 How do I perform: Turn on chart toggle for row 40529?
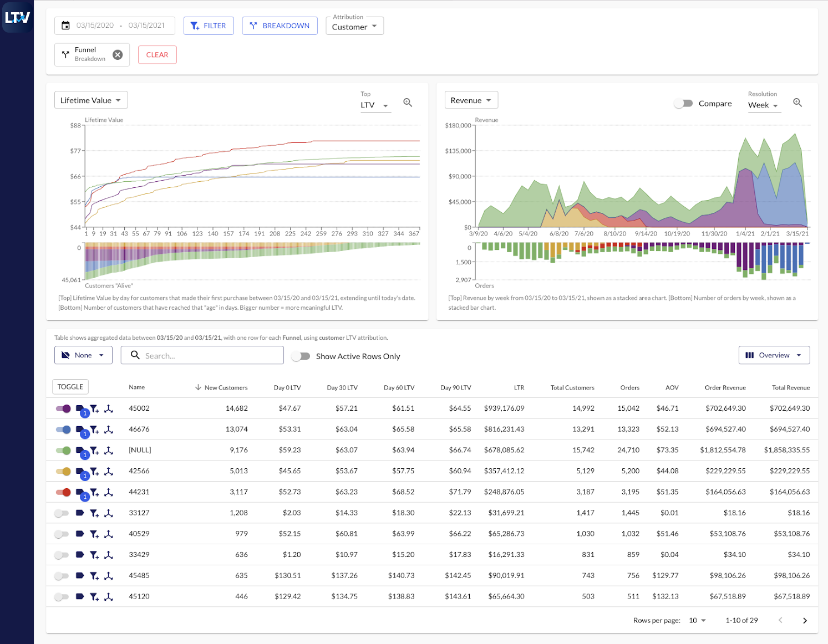pos(62,534)
